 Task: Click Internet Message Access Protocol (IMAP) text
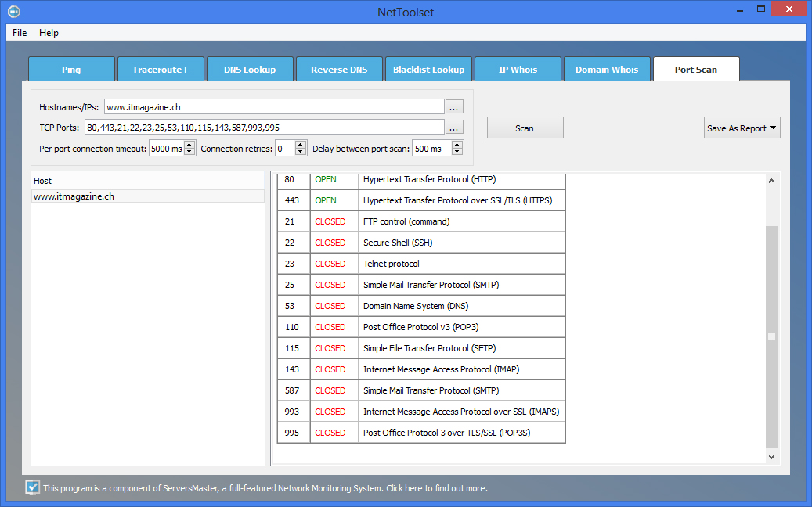[x=441, y=369]
